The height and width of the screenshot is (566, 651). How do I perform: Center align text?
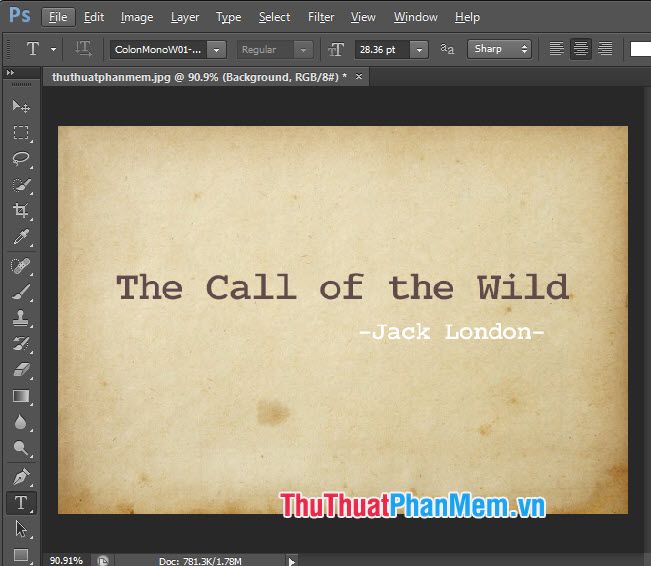coord(580,49)
